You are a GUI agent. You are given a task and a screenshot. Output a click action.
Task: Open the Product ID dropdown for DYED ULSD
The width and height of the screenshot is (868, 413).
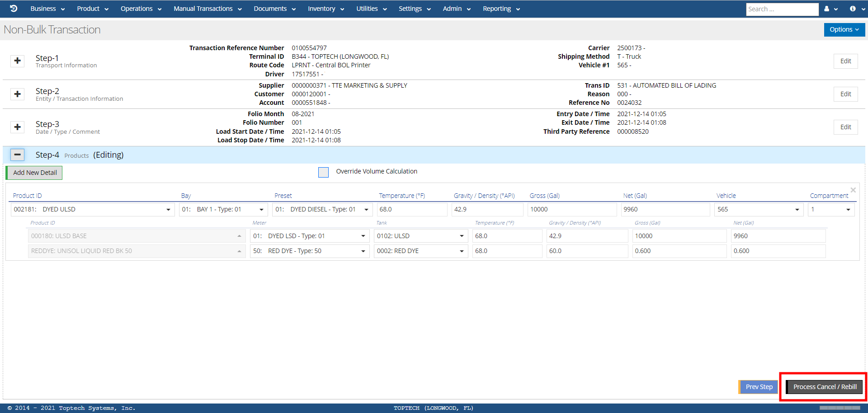point(92,209)
